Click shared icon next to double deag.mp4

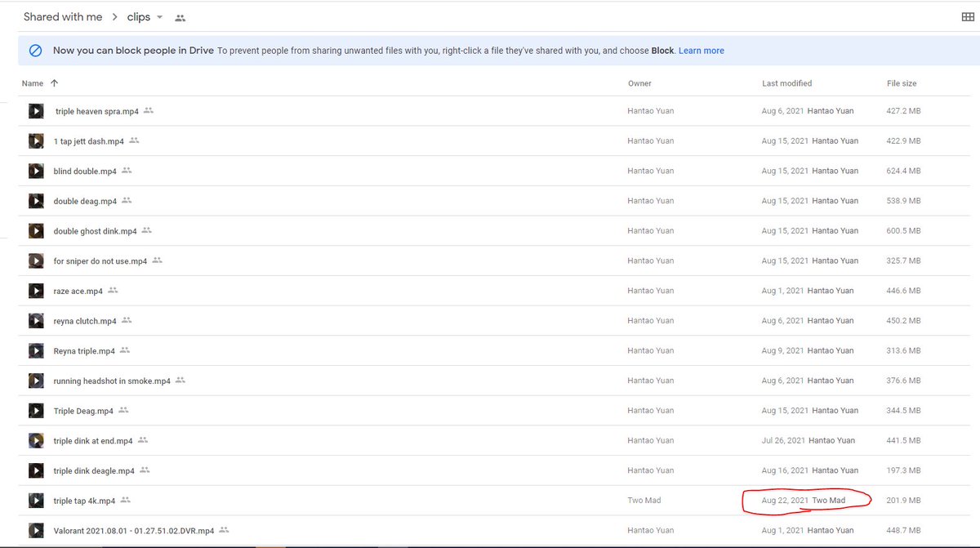[127, 201]
